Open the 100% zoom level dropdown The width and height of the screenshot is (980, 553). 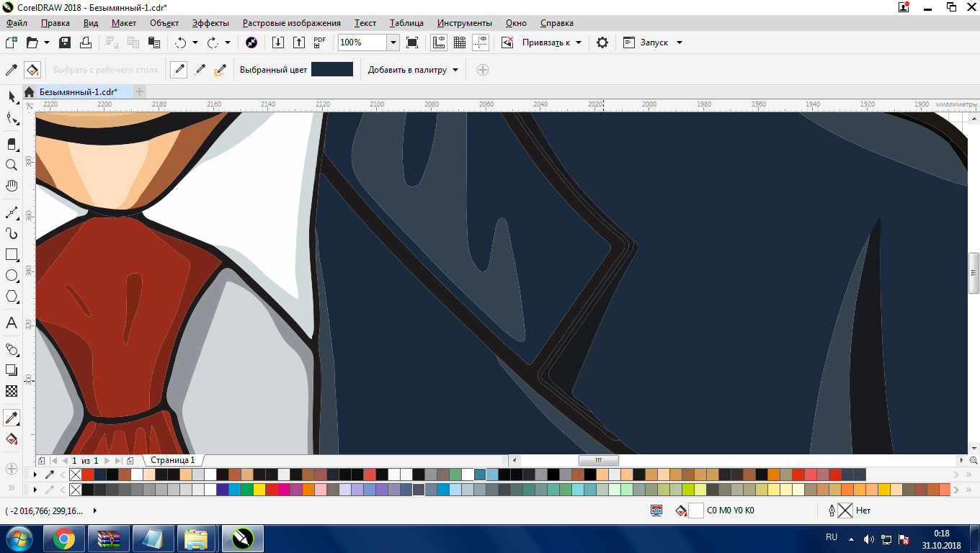coord(393,42)
